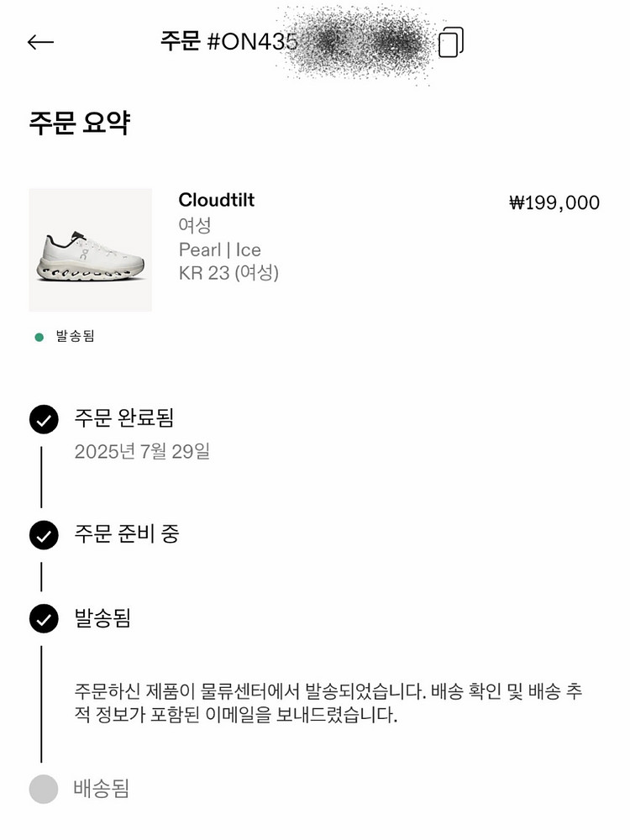630x840 pixels.
Task: Tap the green 발송됨 status dot
Action: pos(39,337)
